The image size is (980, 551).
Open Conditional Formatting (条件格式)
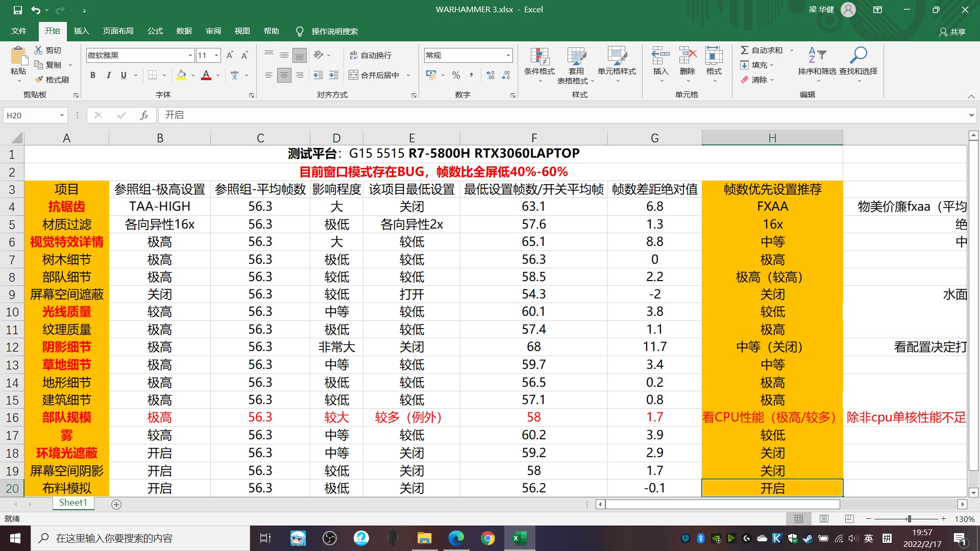point(540,65)
